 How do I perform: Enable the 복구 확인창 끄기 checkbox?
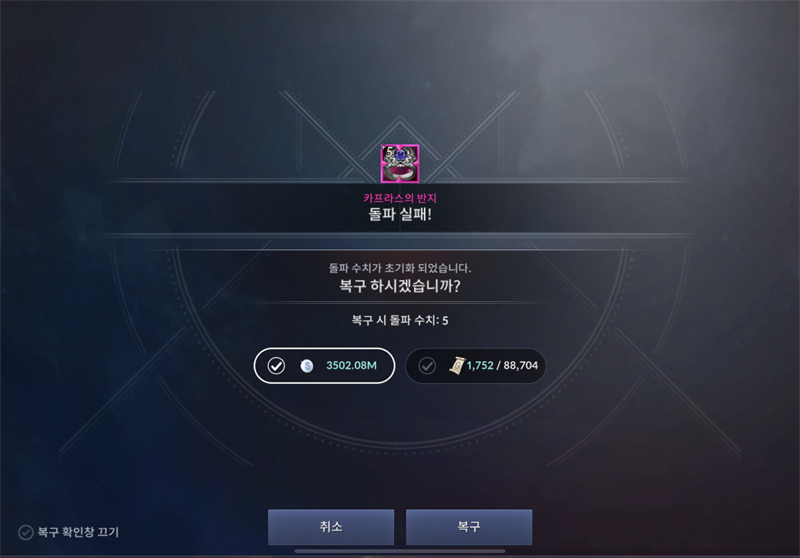26,532
